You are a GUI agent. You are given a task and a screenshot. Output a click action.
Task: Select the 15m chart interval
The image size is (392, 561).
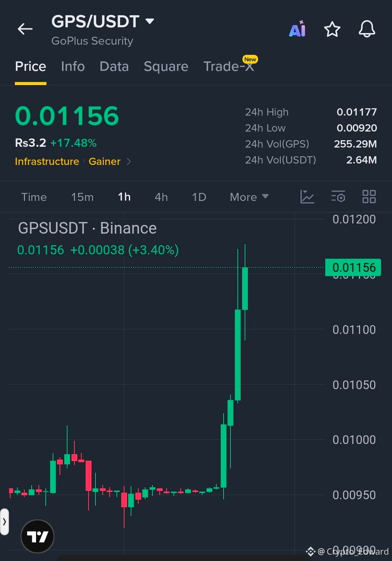[82, 197]
